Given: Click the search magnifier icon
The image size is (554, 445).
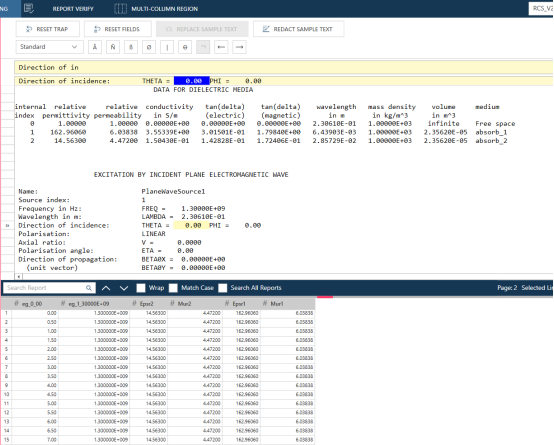Looking at the screenshot, I should coord(89,288).
